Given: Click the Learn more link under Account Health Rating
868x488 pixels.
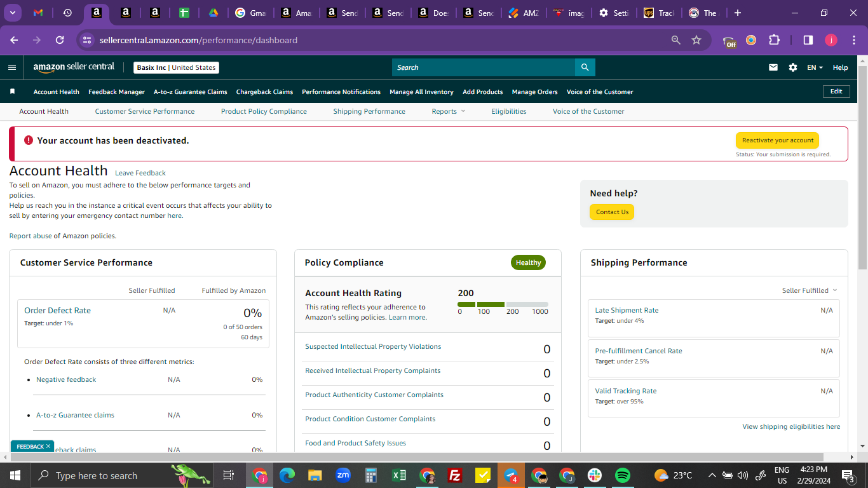Looking at the screenshot, I should click(x=407, y=317).
